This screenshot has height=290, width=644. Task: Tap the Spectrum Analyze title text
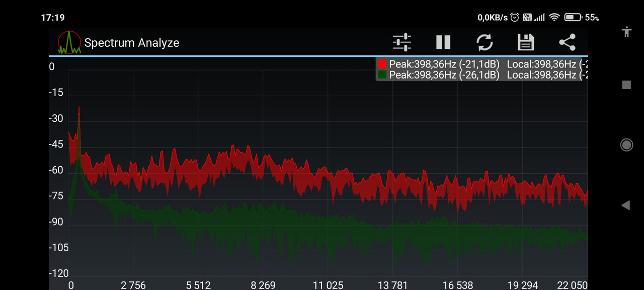pyautogui.click(x=132, y=43)
